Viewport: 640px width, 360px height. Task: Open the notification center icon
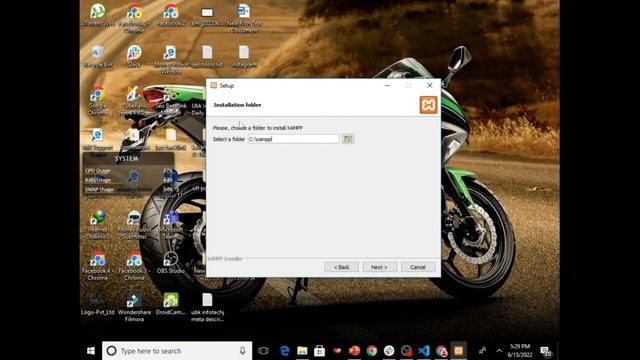pyautogui.click(x=546, y=351)
